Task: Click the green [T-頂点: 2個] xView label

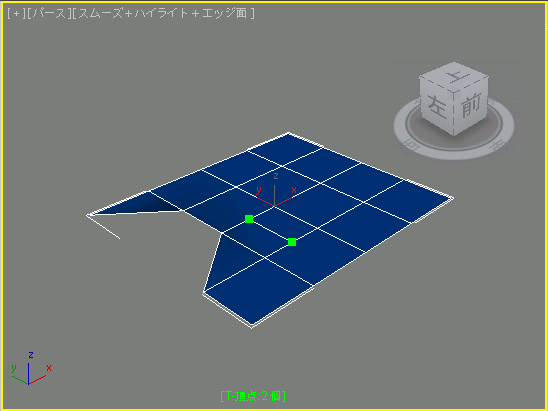Action: click(x=253, y=396)
